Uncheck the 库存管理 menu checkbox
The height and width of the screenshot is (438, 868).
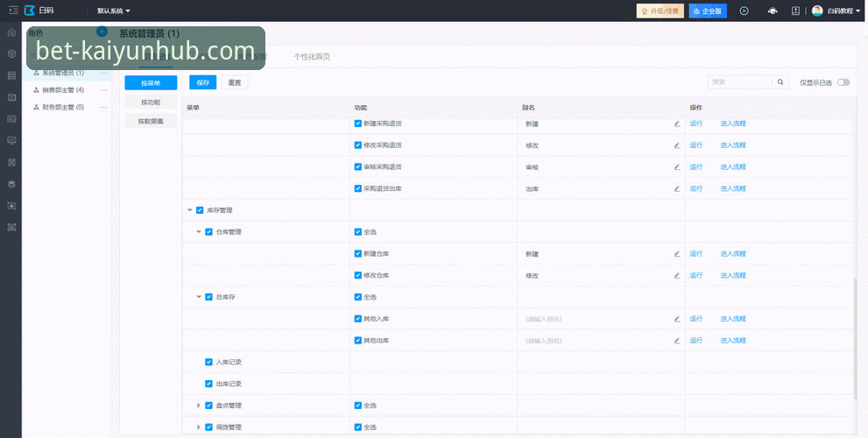pos(200,210)
